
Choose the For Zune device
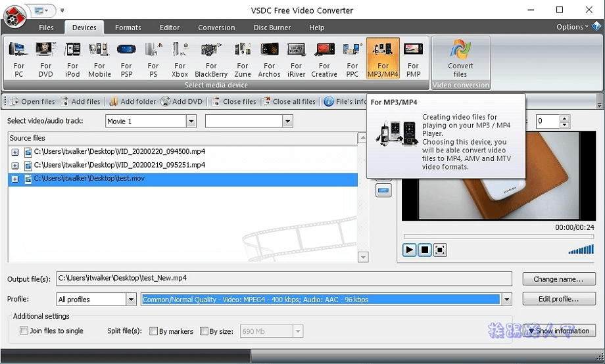pos(242,59)
